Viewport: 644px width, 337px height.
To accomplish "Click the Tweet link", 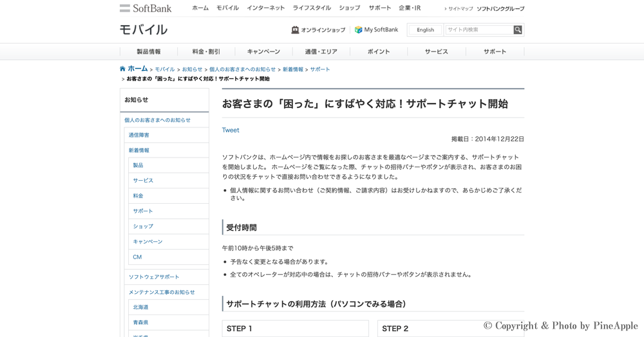I will [231, 130].
